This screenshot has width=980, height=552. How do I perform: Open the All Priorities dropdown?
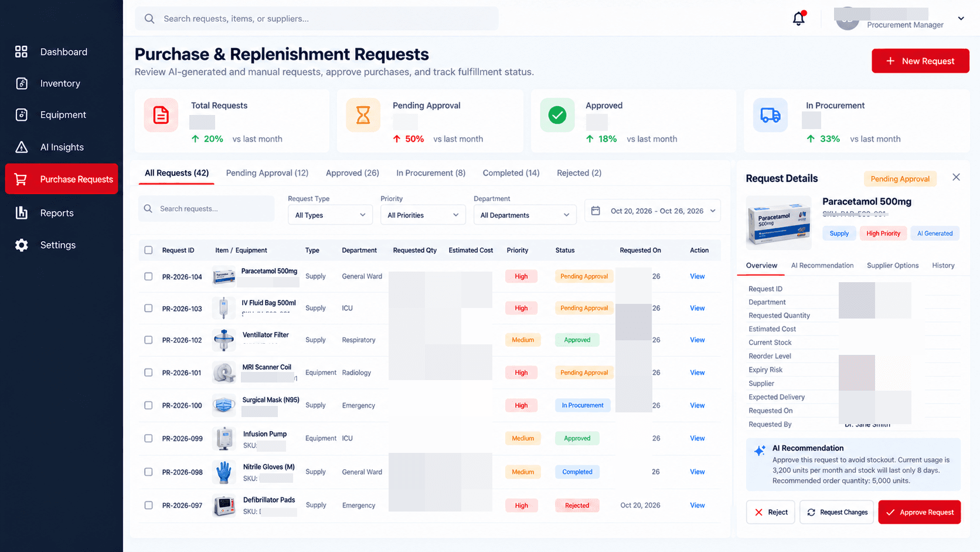click(x=423, y=215)
